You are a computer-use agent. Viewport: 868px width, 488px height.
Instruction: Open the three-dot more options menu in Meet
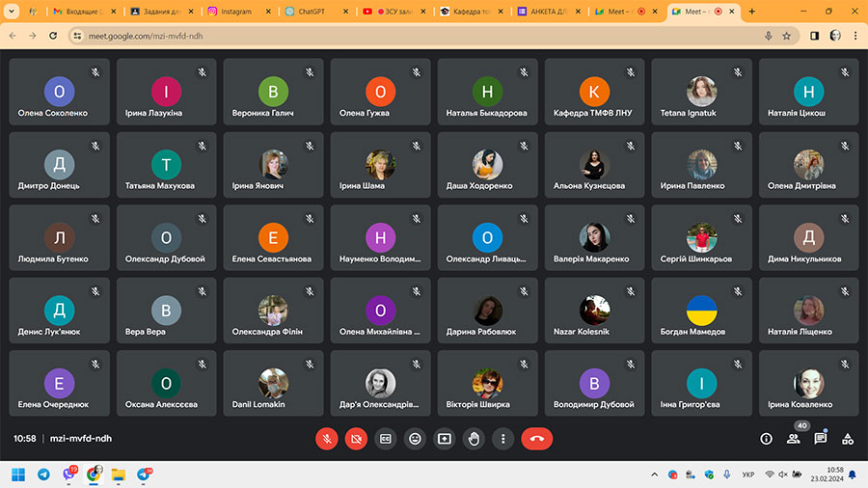pos(502,439)
